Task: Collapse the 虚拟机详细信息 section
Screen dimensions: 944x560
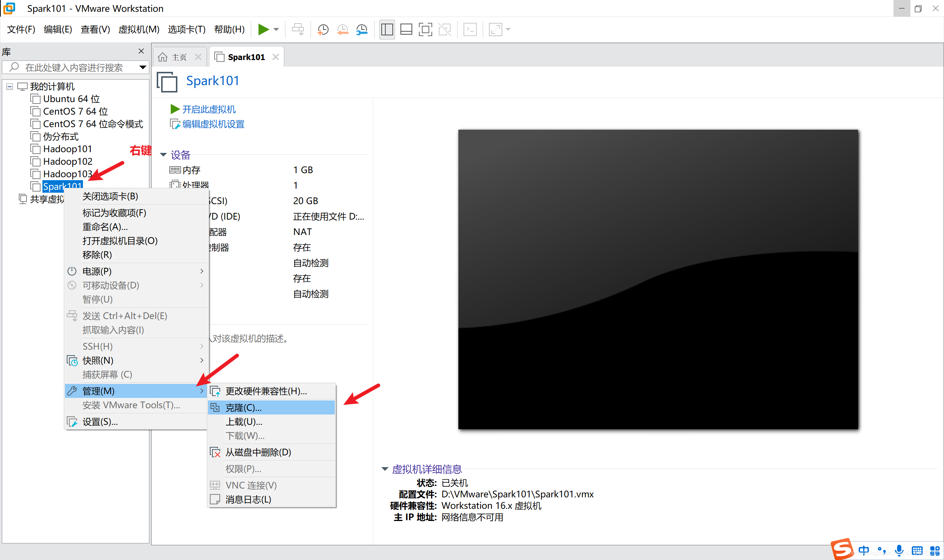Action: [x=385, y=469]
